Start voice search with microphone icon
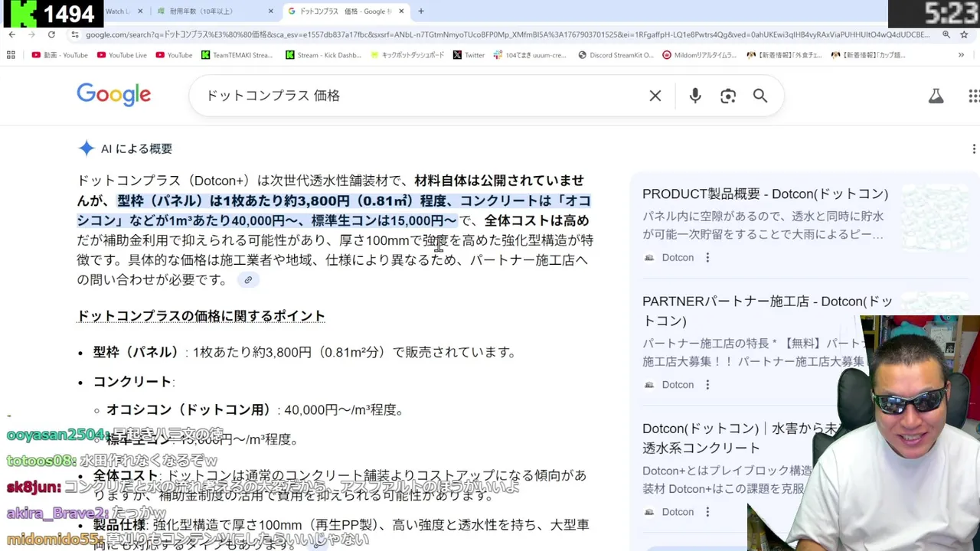Screen dimensions: 980x551 pyautogui.click(x=695, y=96)
